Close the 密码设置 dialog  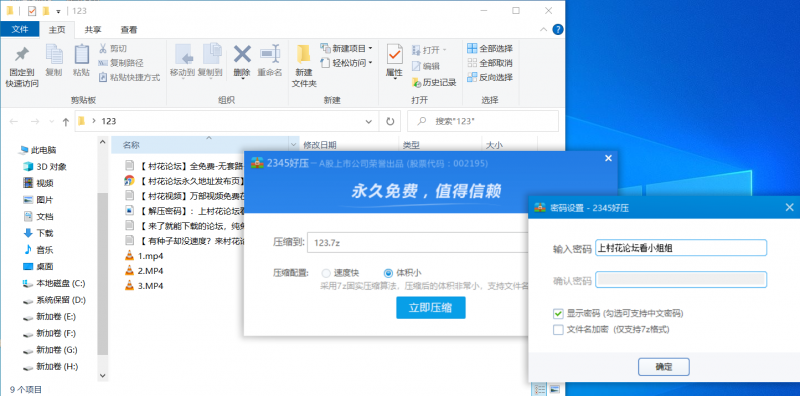pos(789,207)
